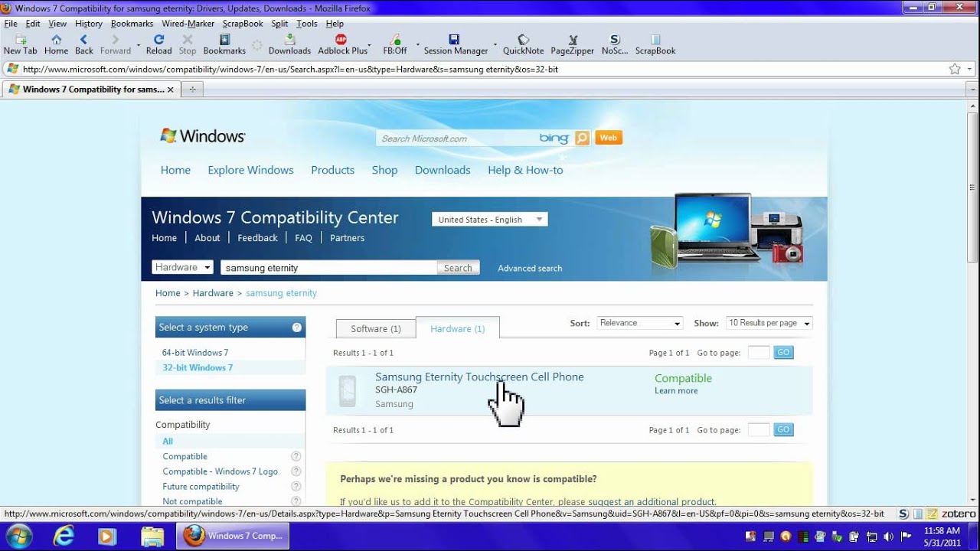Image resolution: width=980 pixels, height=551 pixels.
Task: Click the Search button in Compatibility Center
Action: (458, 268)
